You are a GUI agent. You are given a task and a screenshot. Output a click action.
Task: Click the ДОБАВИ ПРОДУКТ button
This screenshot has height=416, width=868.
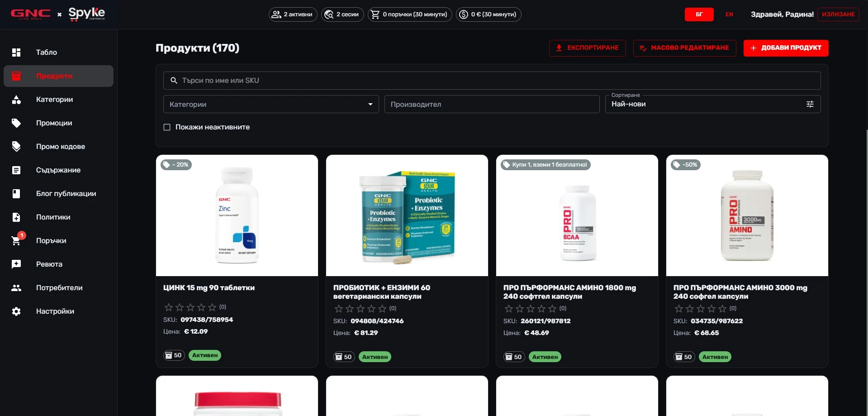tap(786, 48)
